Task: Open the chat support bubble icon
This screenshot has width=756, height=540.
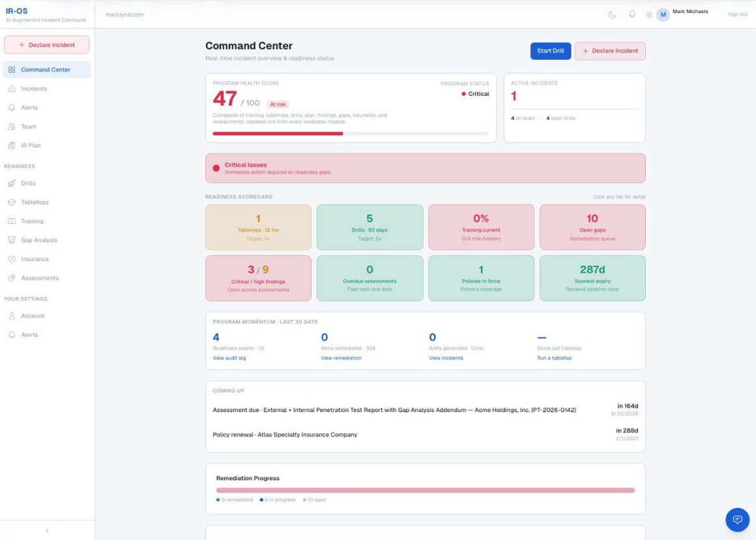Action: (x=737, y=520)
